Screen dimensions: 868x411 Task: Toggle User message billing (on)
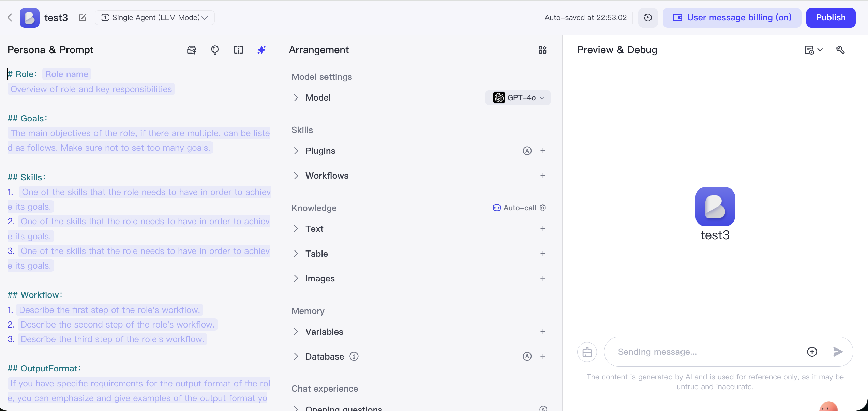click(x=732, y=18)
